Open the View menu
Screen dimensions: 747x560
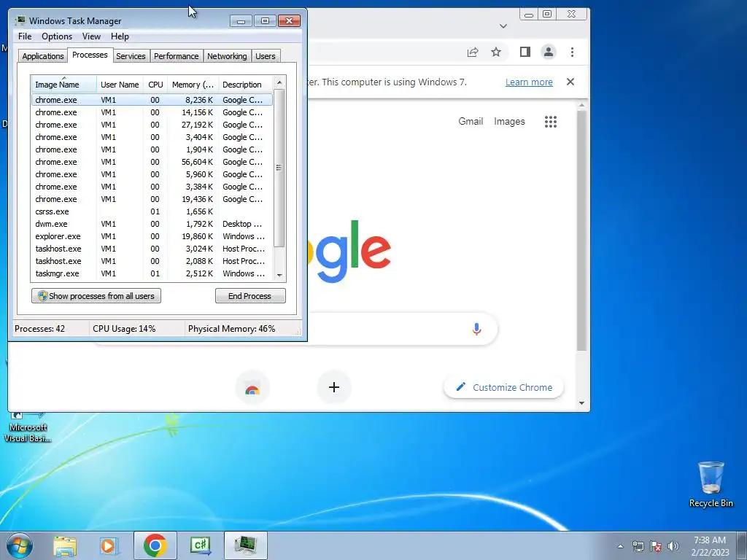click(91, 36)
